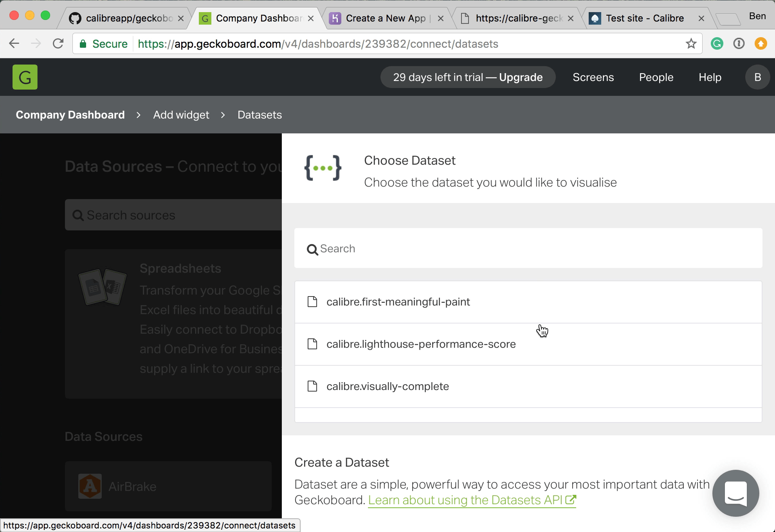This screenshot has width=775, height=532.
Task: Close the Company Dashboard tab
Action: click(x=311, y=18)
